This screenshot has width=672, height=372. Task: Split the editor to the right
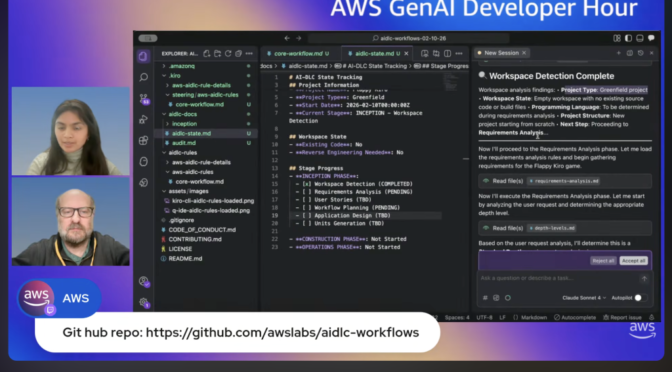(447, 54)
